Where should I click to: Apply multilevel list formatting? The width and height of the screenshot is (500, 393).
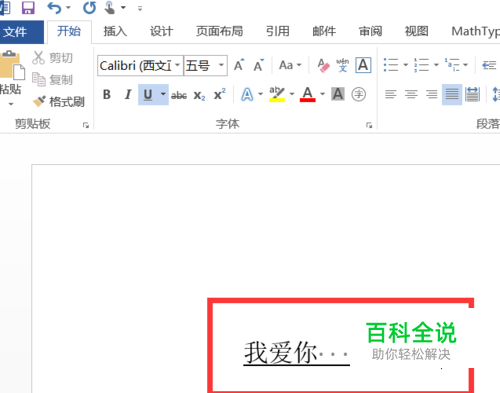tap(452, 65)
